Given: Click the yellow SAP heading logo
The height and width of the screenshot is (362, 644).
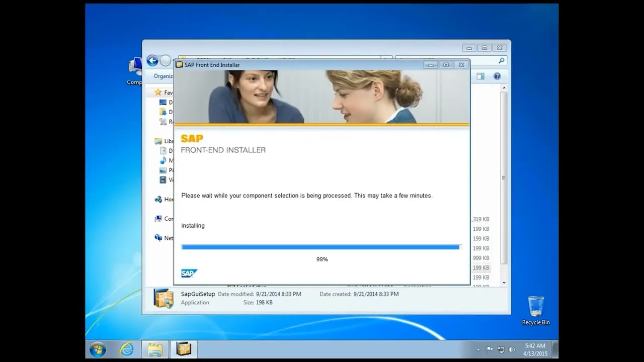Looking at the screenshot, I should (x=192, y=139).
